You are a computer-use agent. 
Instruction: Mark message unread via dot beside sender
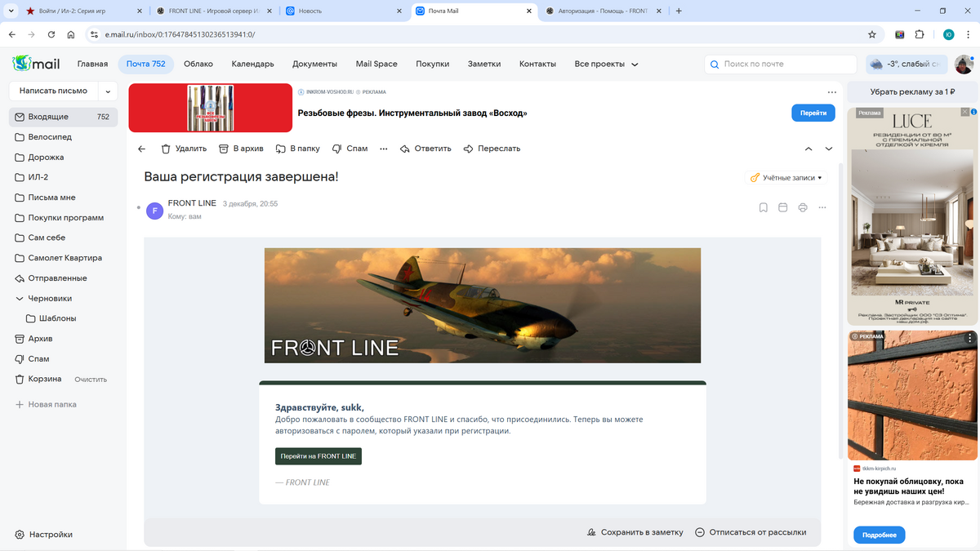[139, 208]
